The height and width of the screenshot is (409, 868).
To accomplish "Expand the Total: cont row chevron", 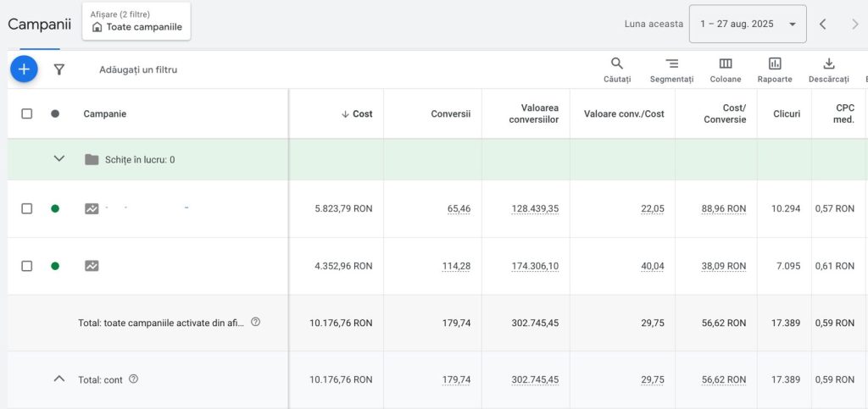I will pos(58,379).
